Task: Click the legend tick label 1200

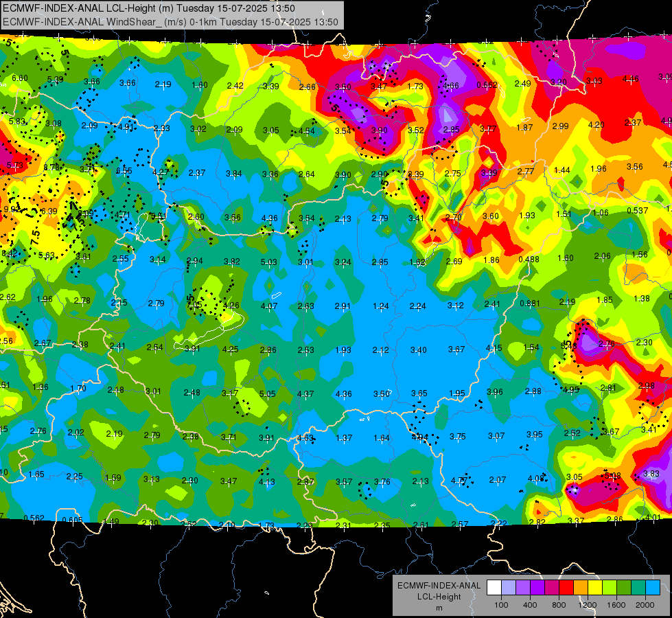Action: [588, 605]
